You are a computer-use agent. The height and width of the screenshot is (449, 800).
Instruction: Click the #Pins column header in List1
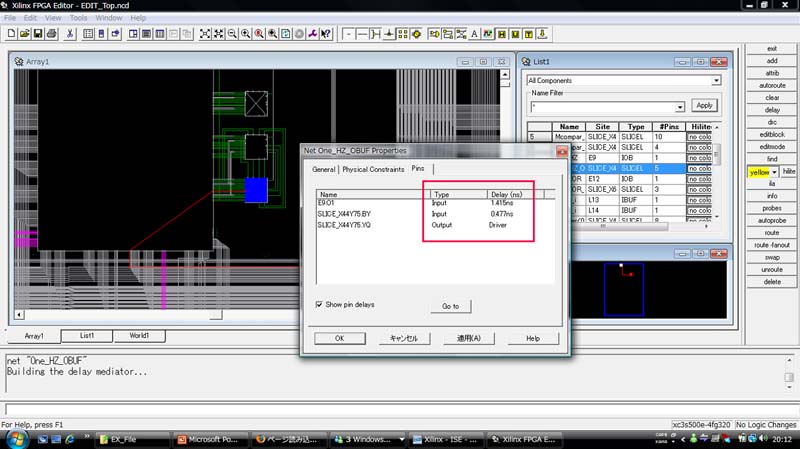pyautogui.click(x=669, y=127)
